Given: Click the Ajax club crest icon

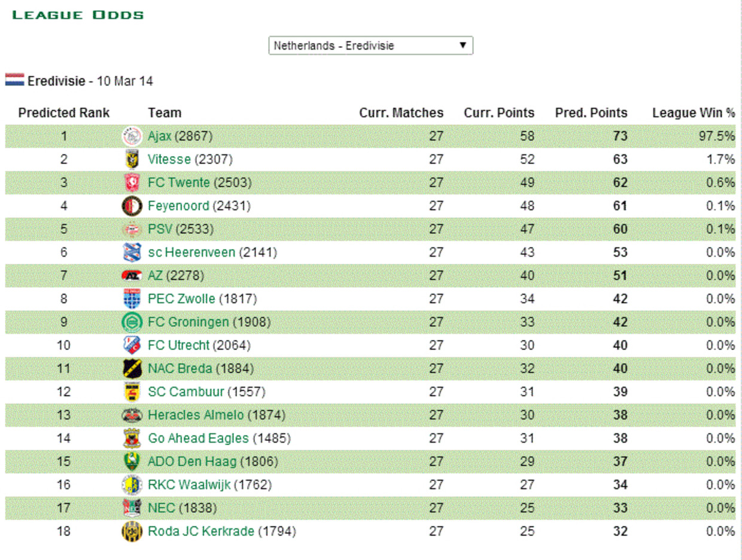Looking at the screenshot, I should 132,136.
